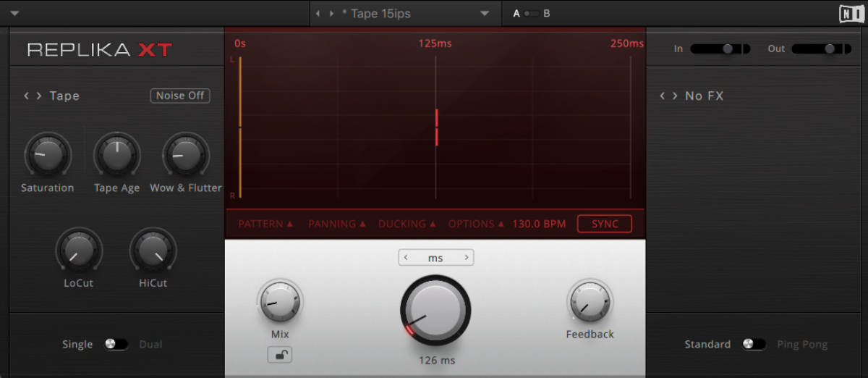Screen dimensions: 868x378
Task: Click the ms time unit selector label
Action: click(x=435, y=258)
